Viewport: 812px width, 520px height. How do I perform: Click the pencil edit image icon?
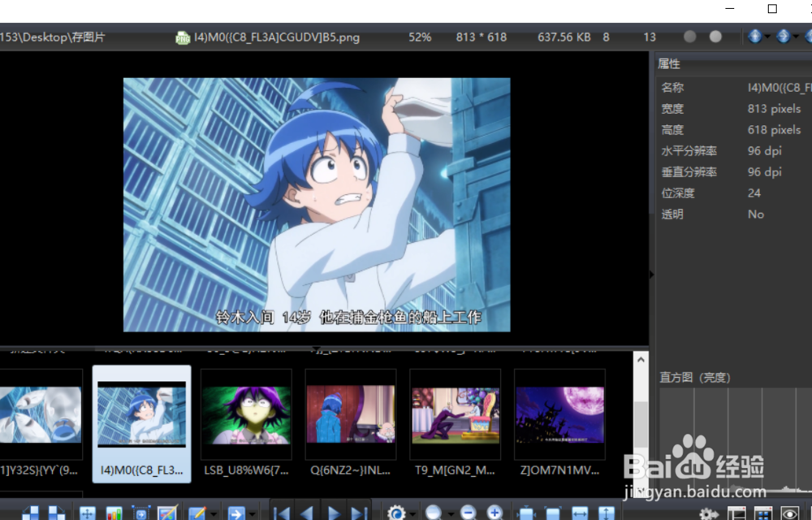[x=197, y=513]
